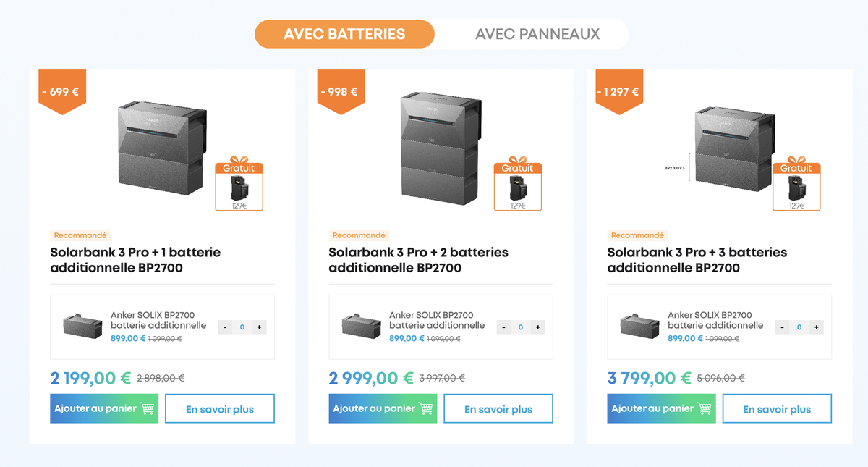Increase BP2700 quantity on the first card

coord(259,327)
